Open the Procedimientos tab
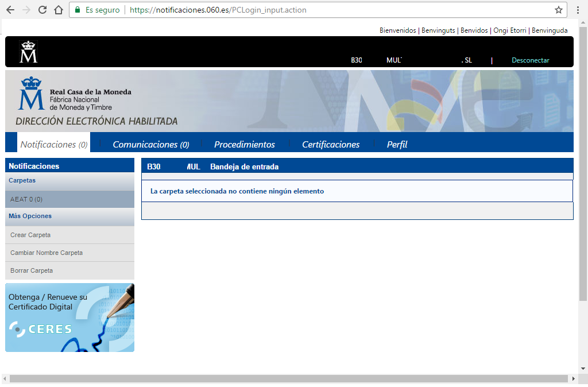The image size is (588, 387). click(x=245, y=145)
